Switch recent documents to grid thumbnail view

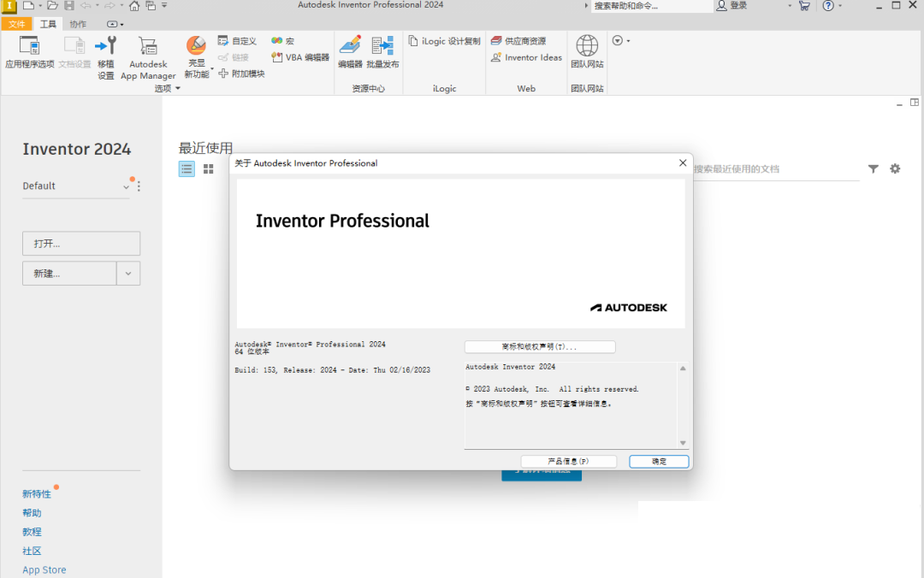(208, 168)
